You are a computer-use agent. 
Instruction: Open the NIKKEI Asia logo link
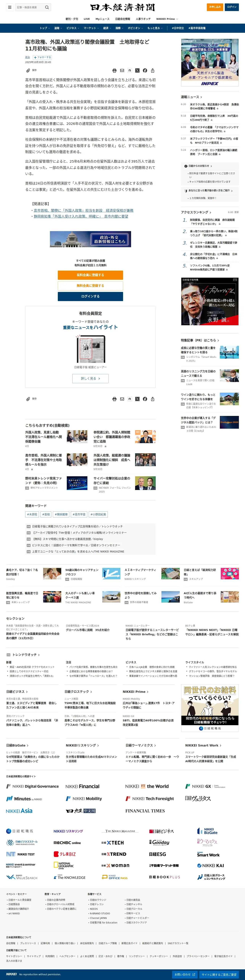(x=19, y=811)
